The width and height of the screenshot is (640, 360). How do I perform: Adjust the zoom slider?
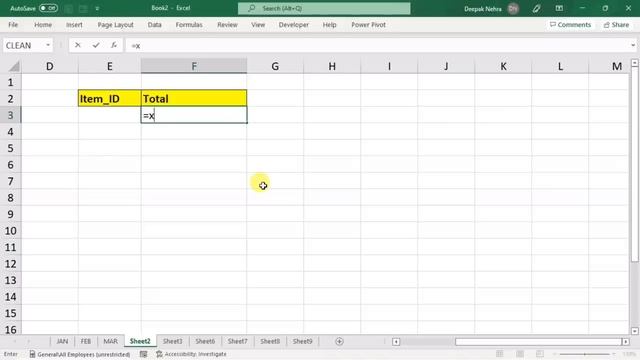click(584, 354)
